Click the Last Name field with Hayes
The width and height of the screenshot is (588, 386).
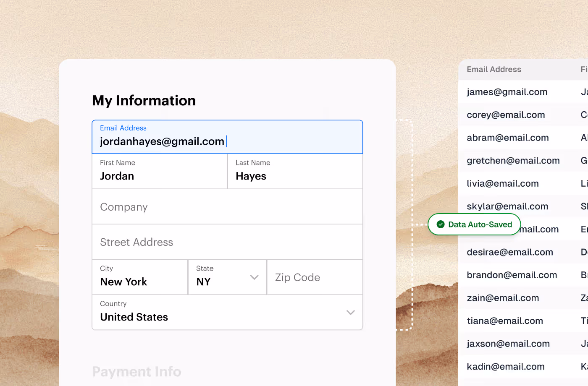coord(295,172)
